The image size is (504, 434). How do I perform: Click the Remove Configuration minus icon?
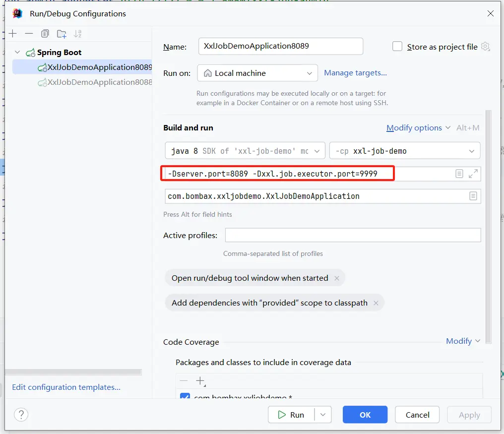click(x=29, y=34)
